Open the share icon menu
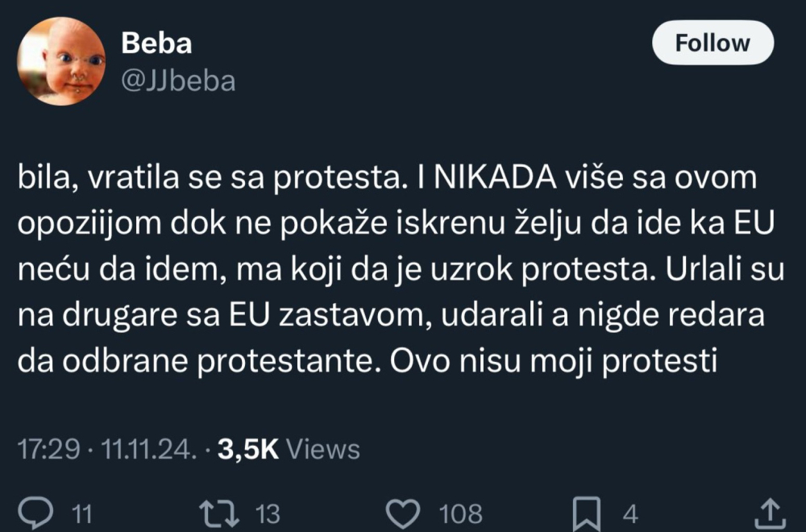The height and width of the screenshot is (532, 806). [769, 512]
